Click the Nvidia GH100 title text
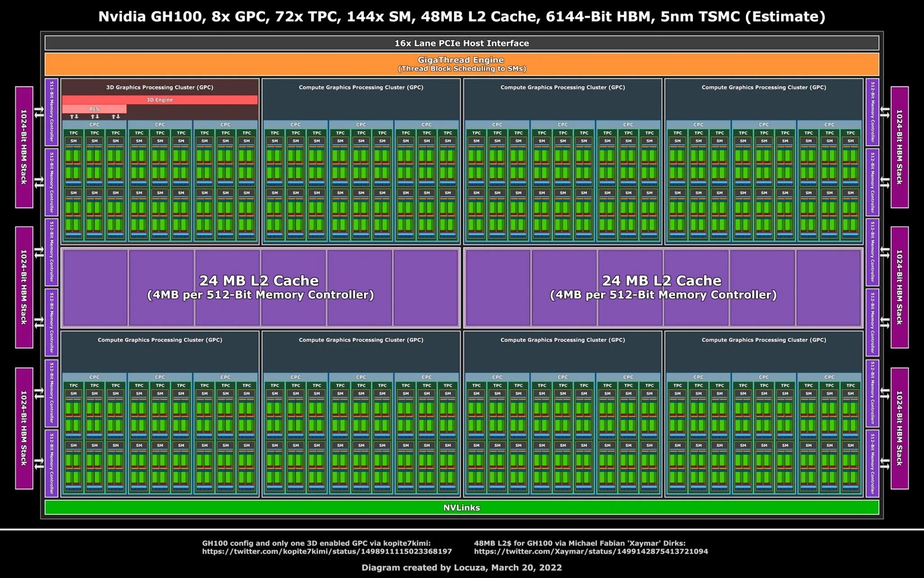 (x=462, y=17)
